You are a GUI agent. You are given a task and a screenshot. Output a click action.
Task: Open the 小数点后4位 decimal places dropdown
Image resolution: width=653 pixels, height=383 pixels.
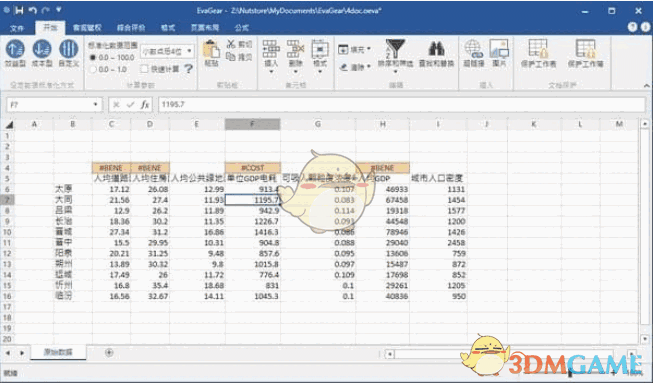[189, 51]
